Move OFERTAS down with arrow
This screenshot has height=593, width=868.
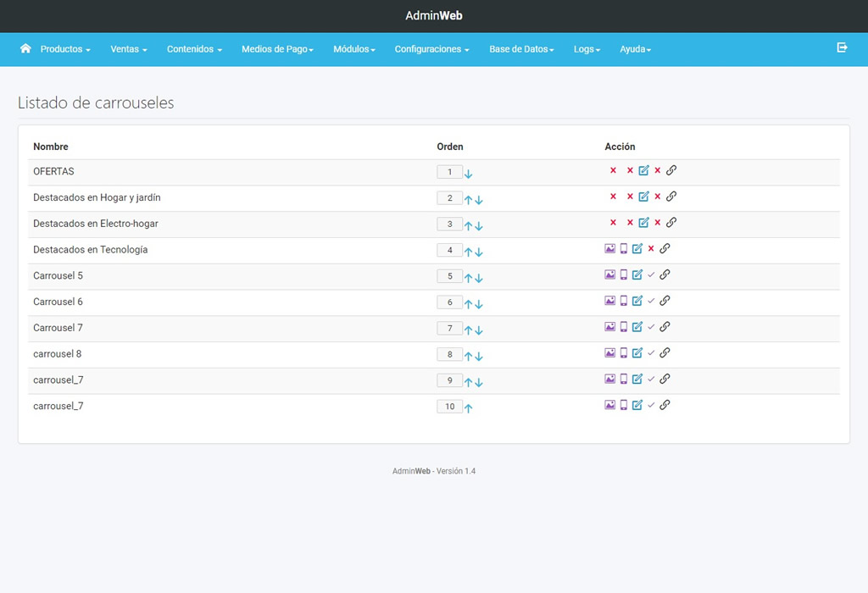point(469,174)
